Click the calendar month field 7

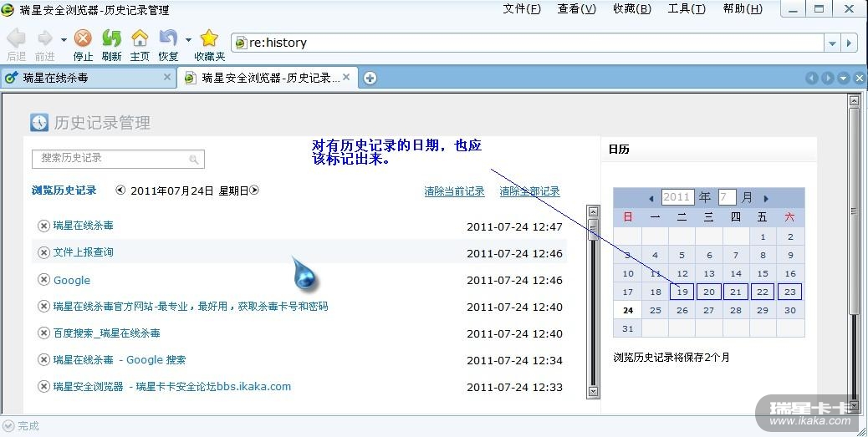pos(727,197)
